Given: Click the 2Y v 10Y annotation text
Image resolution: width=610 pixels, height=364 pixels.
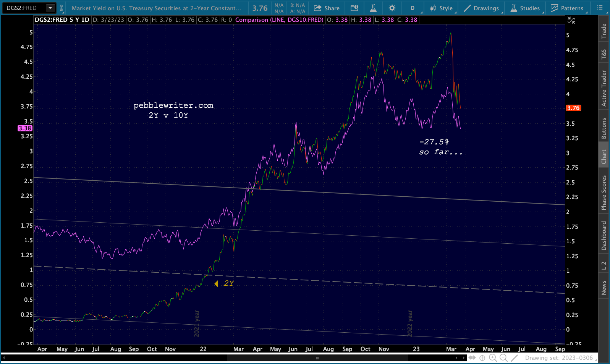Looking at the screenshot, I should (168, 115).
